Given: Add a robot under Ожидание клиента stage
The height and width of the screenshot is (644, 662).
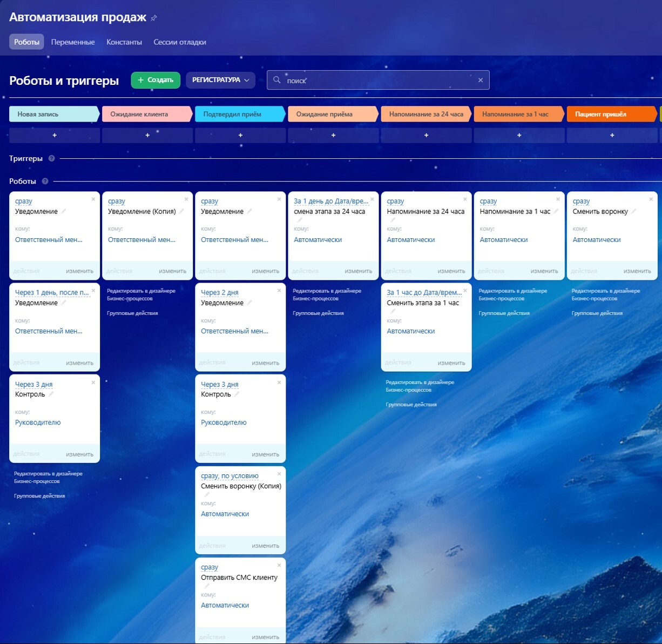Looking at the screenshot, I should [x=147, y=135].
